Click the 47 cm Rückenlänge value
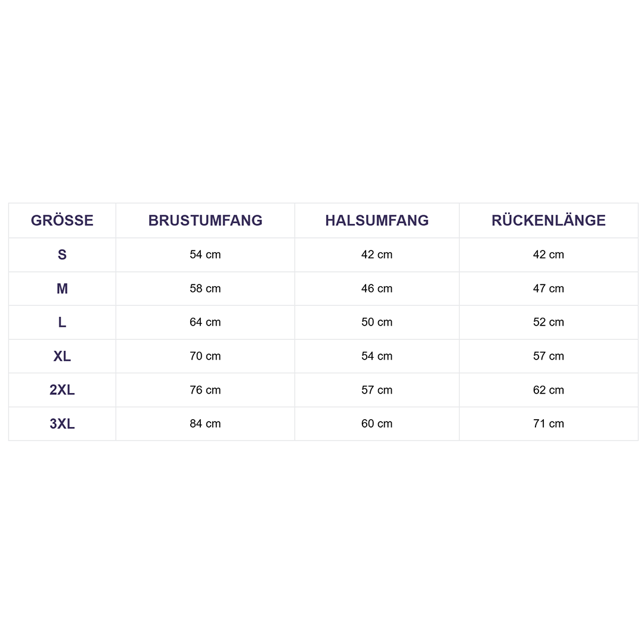Screen dimensions: 644x644 click(549, 289)
